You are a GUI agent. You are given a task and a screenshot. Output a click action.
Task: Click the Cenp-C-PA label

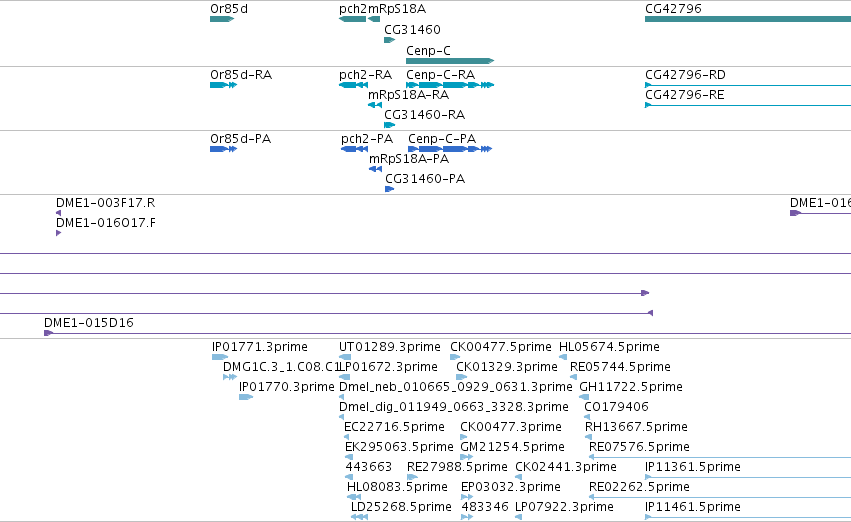442,139
